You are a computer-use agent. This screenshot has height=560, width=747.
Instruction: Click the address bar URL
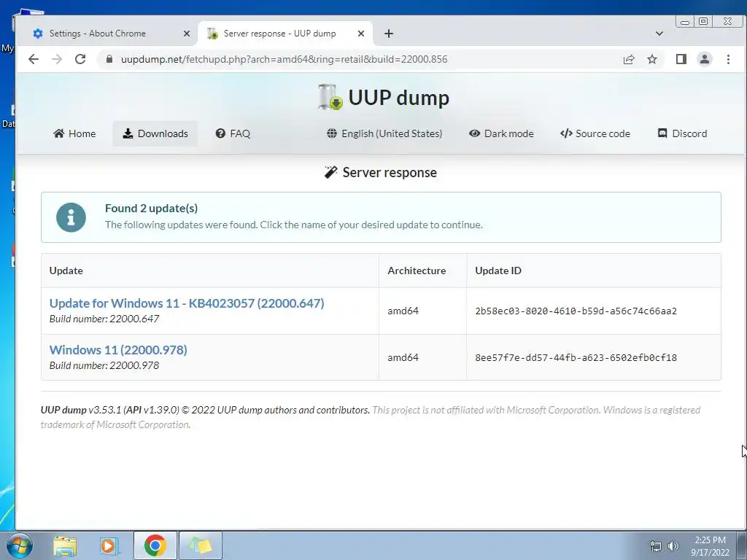pyautogui.click(x=284, y=59)
